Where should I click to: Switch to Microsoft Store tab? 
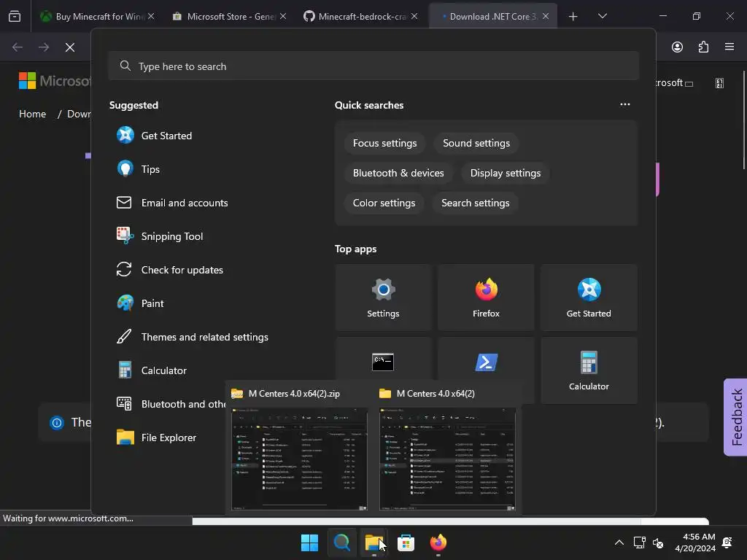(230, 16)
